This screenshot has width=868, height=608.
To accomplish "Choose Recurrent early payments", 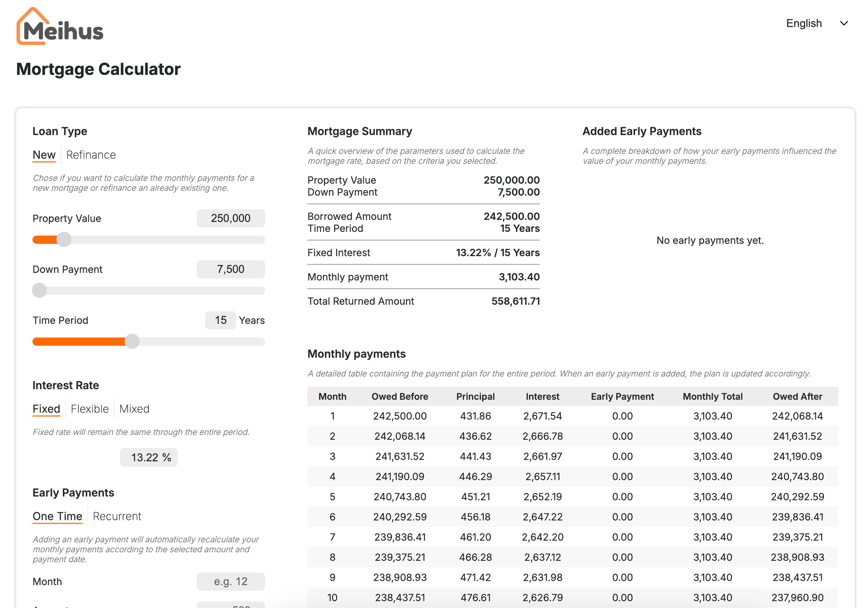I will tap(117, 516).
